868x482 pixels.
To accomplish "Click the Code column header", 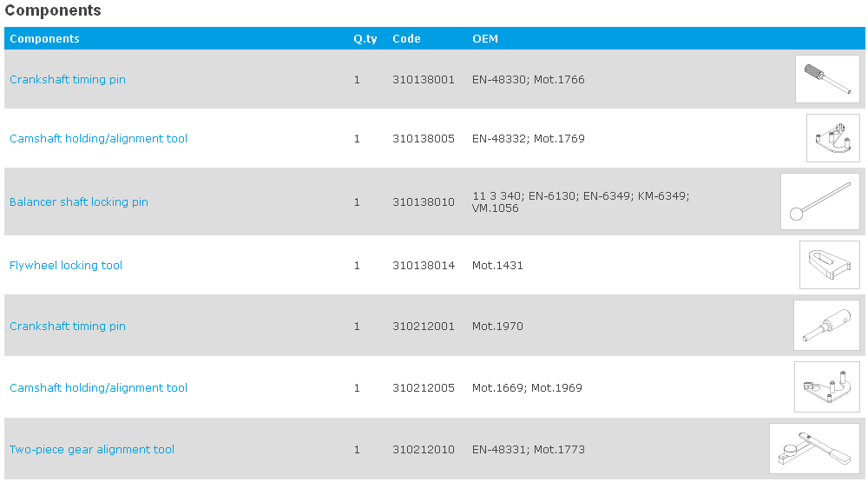I will [406, 39].
